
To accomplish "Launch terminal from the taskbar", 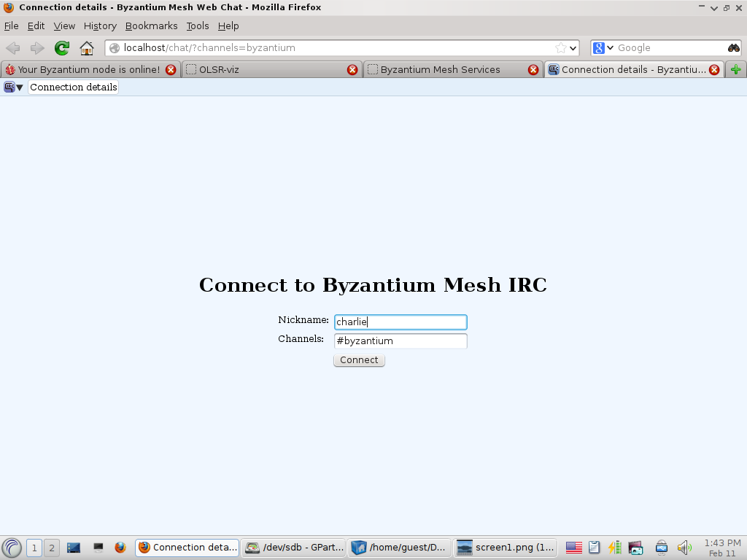I will pos(98,548).
